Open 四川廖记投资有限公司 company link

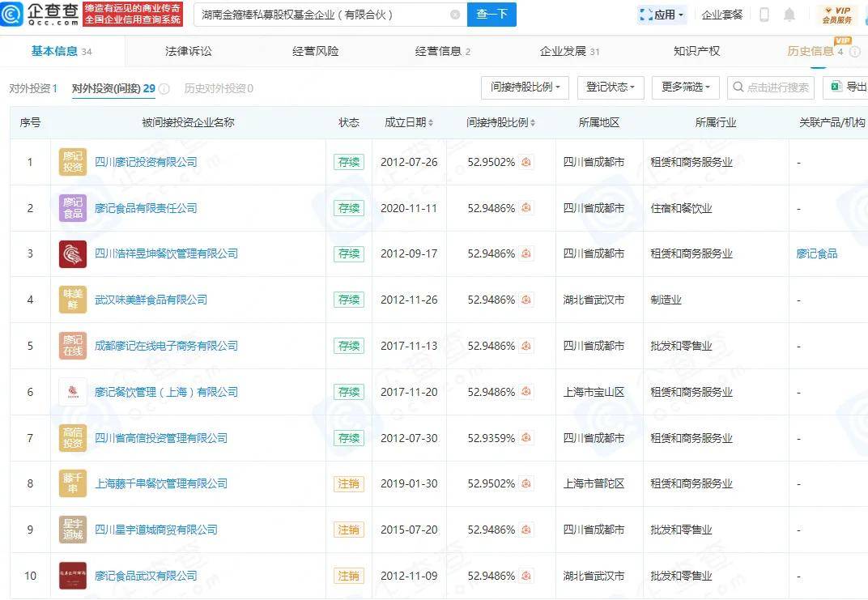[x=146, y=162]
